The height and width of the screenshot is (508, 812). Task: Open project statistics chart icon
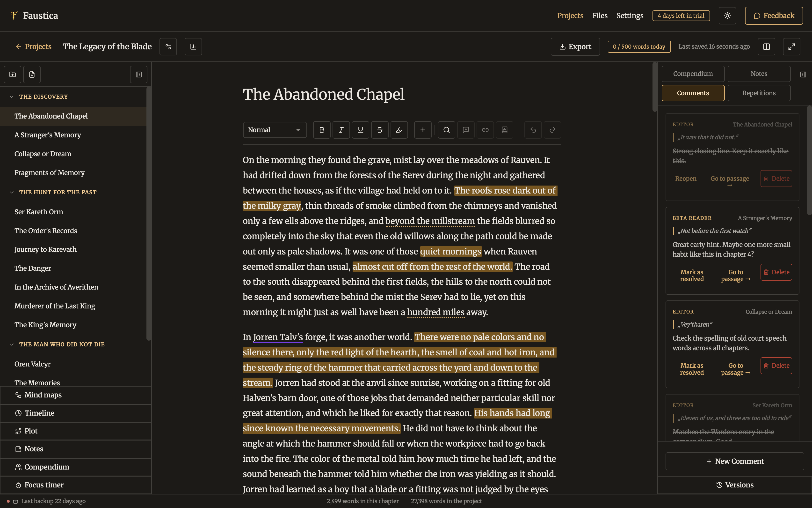(x=193, y=47)
